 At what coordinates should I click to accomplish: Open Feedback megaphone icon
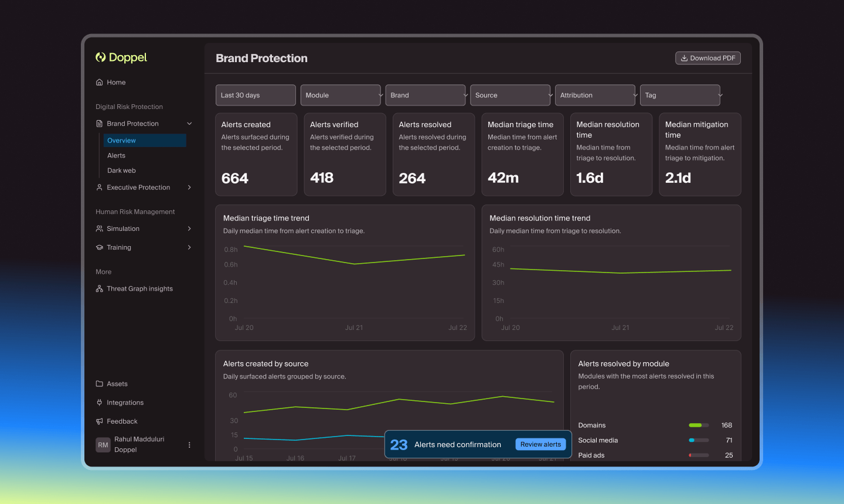pyautogui.click(x=100, y=421)
